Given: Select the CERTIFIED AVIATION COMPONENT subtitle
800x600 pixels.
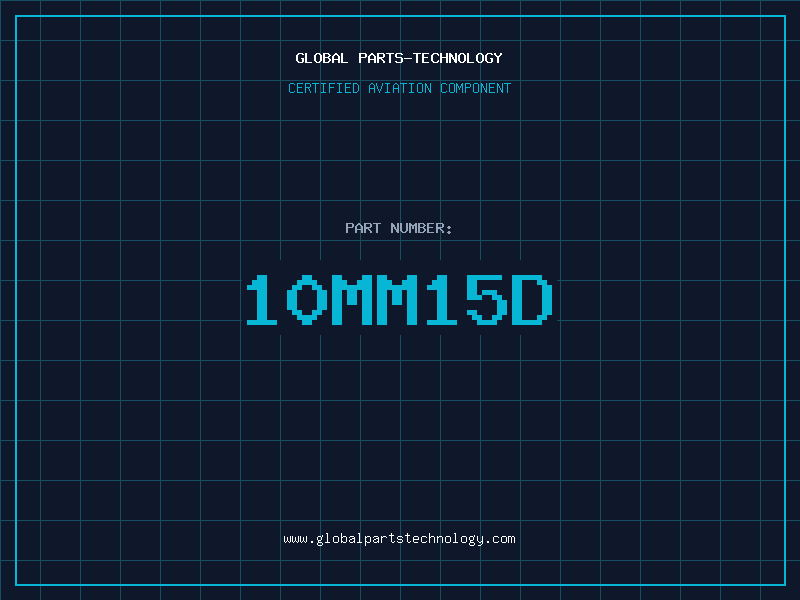Looking at the screenshot, I should pos(399,88).
